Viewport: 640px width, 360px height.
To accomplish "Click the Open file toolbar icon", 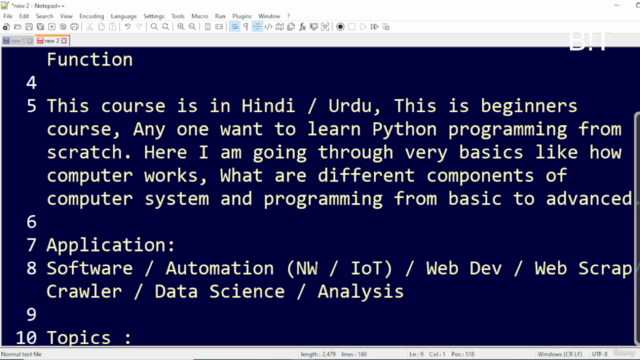I will [18, 27].
